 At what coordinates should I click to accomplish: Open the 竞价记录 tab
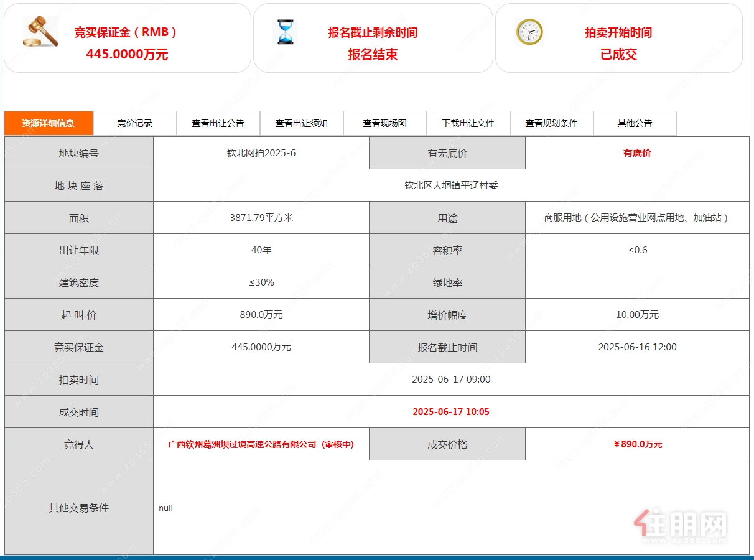[x=135, y=123]
